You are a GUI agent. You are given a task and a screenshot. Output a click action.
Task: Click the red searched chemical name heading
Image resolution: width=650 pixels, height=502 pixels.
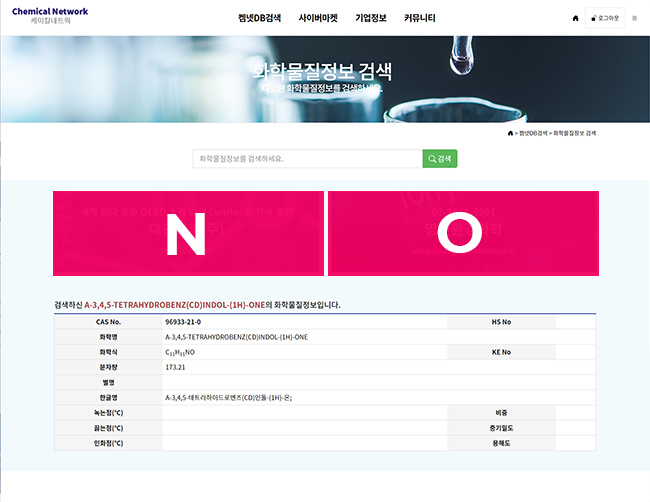click(x=175, y=305)
